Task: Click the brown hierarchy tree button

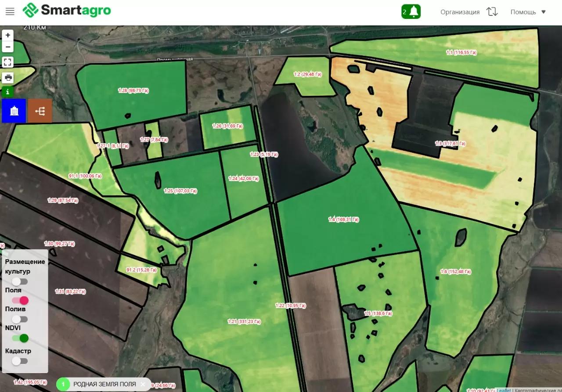Action: tap(40, 111)
